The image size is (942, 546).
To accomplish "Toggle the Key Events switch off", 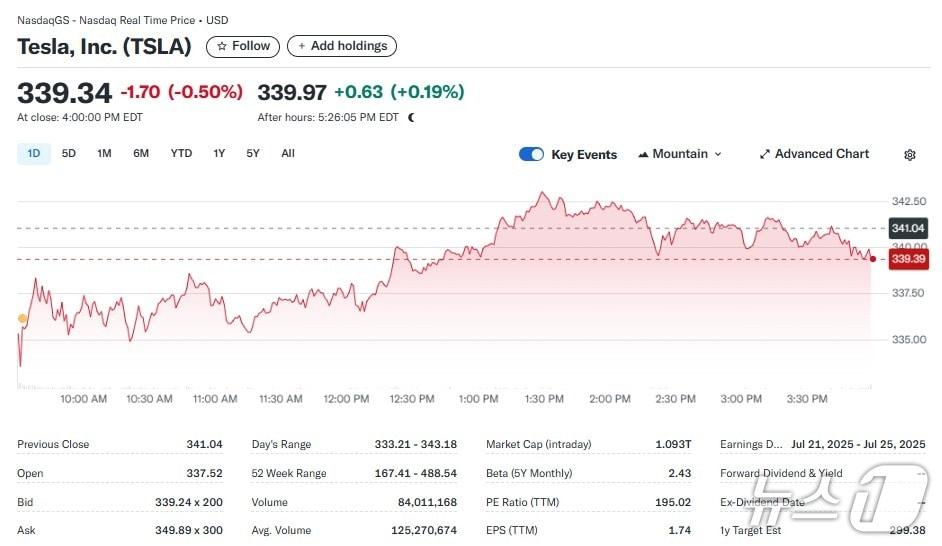I will [531, 154].
